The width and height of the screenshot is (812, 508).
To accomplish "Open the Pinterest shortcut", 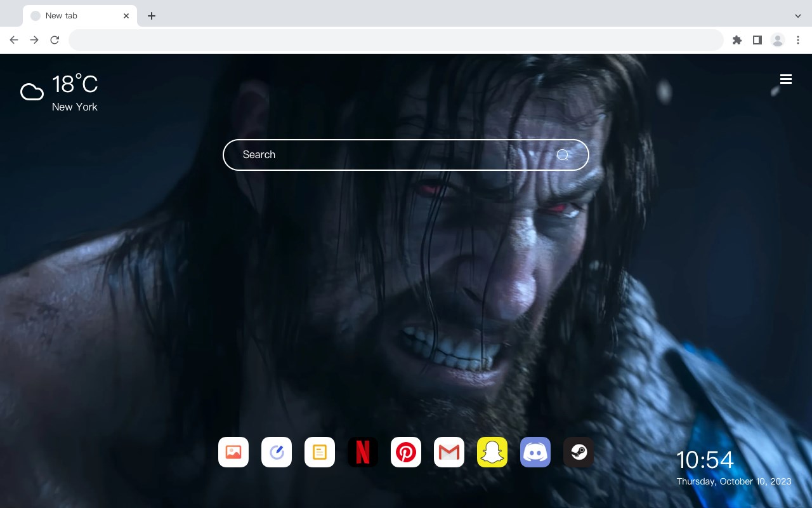I will click(406, 452).
